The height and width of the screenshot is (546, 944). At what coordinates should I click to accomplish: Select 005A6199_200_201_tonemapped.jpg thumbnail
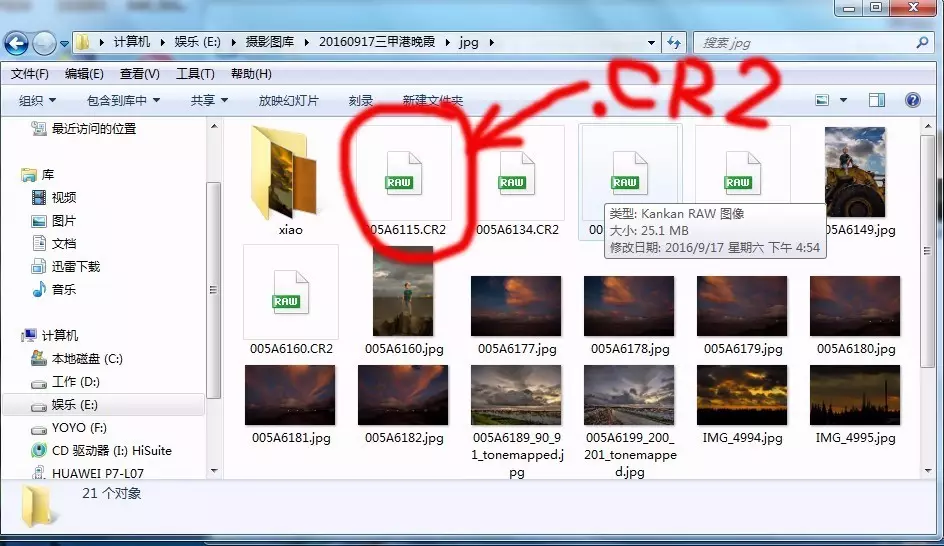[629, 396]
